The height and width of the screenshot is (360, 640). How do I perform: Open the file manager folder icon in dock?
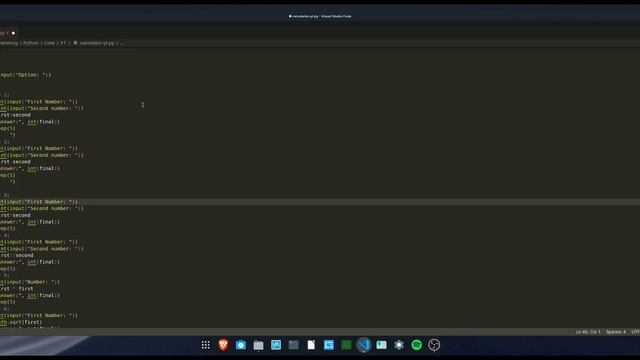(x=258, y=345)
